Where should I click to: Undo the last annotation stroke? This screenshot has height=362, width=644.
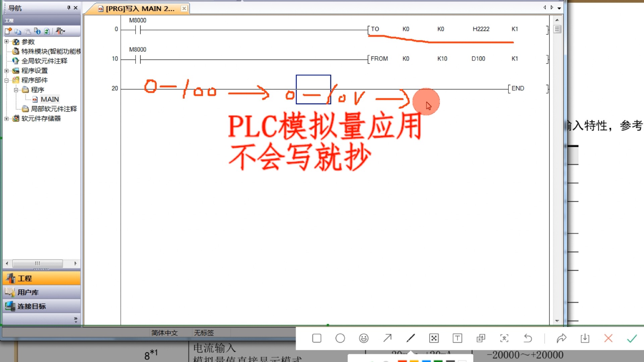click(x=528, y=338)
